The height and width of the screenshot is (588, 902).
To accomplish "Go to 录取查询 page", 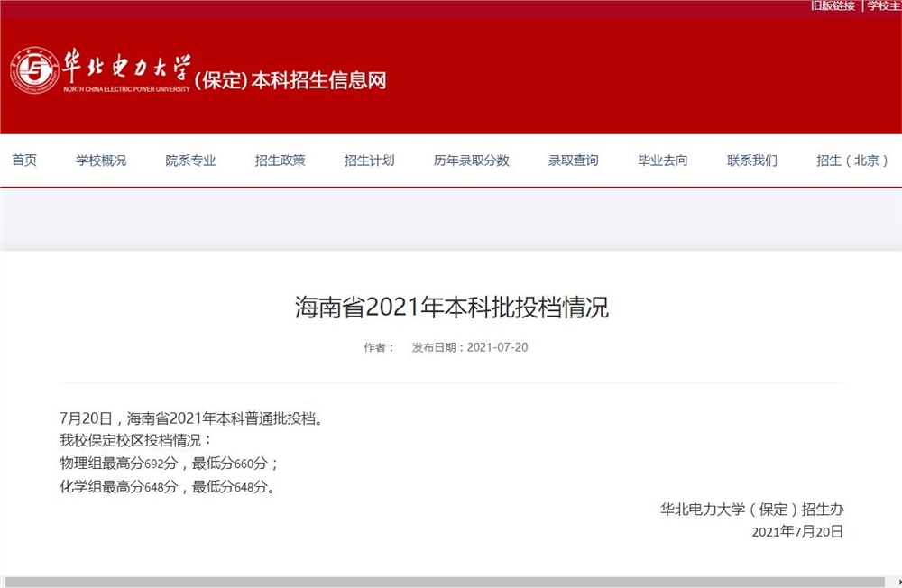I will coord(574,161).
